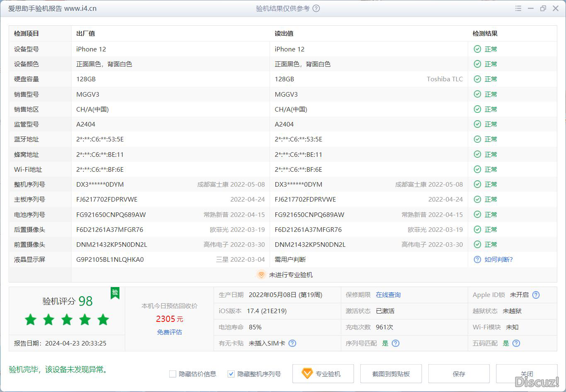Click the battery life value 85%
This screenshot has height=392, width=566.
(255, 327)
